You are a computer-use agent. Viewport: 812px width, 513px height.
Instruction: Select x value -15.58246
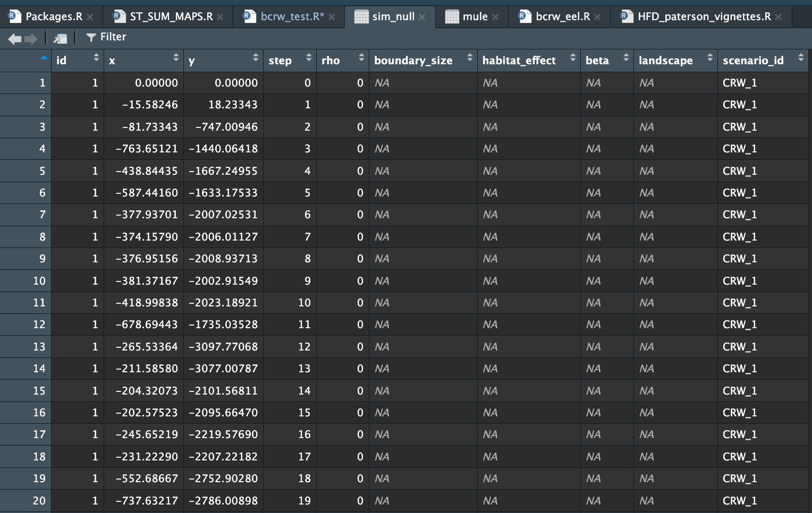point(150,105)
